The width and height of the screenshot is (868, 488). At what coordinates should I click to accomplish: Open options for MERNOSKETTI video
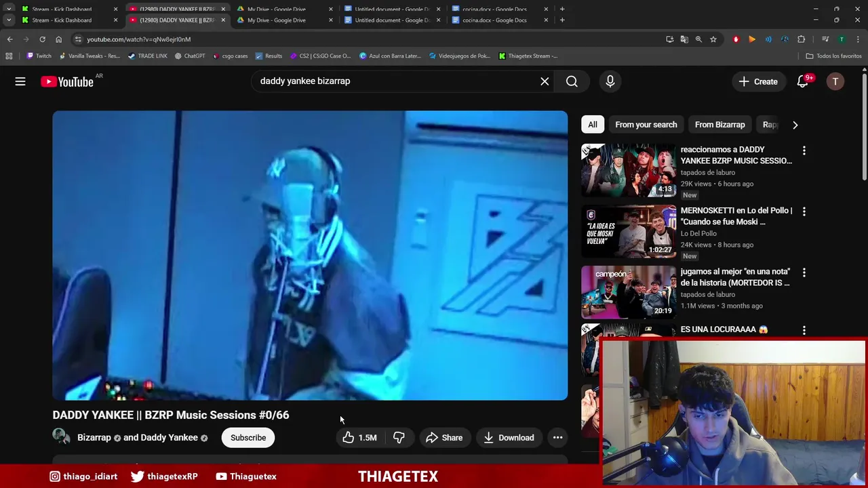click(804, 211)
